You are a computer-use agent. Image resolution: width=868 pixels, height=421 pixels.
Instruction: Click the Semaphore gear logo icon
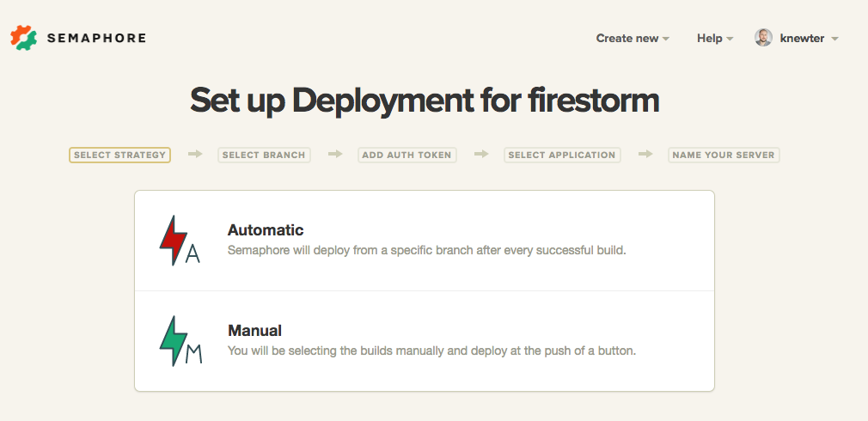pyautogui.click(x=24, y=38)
